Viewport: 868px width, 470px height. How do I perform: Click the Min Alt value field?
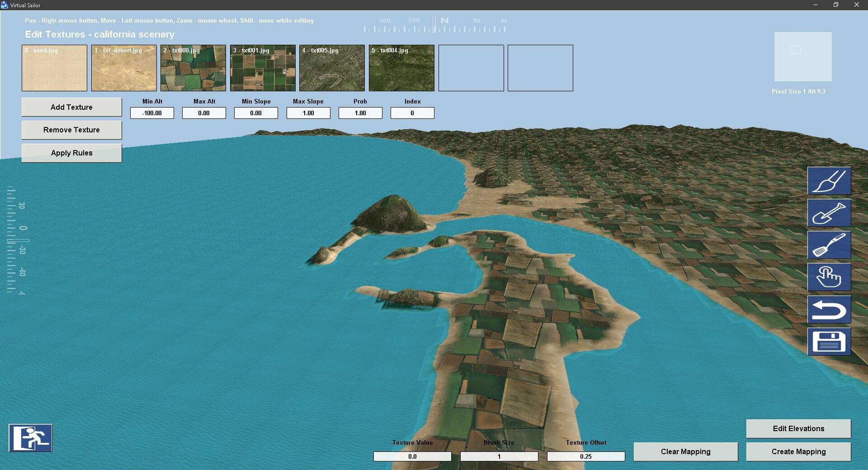[x=152, y=113]
